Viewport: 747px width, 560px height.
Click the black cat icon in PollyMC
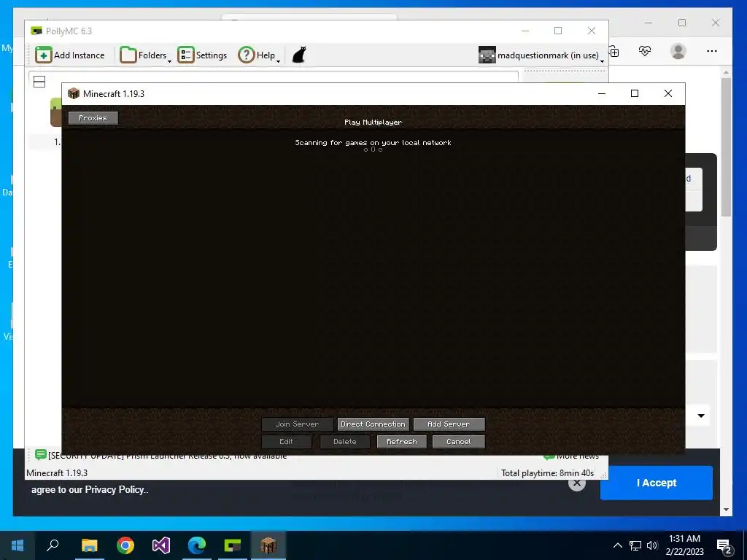pyautogui.click(x=298, y=55)
